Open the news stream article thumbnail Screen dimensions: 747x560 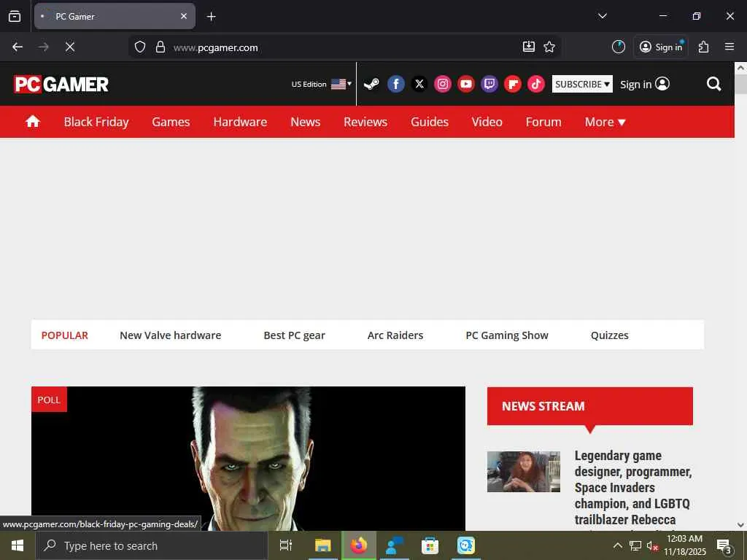pyautogui.click(x=524, y=472)
